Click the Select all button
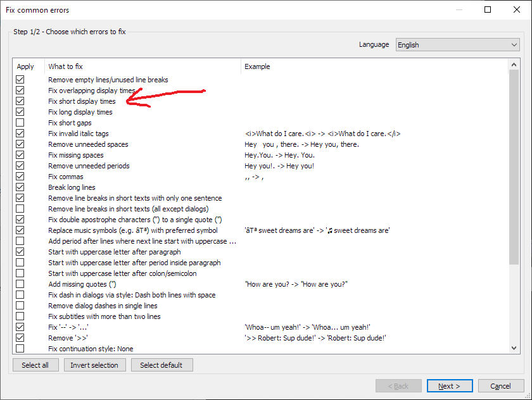The height and width of the screenshot is (400, 532). point(35,365)
